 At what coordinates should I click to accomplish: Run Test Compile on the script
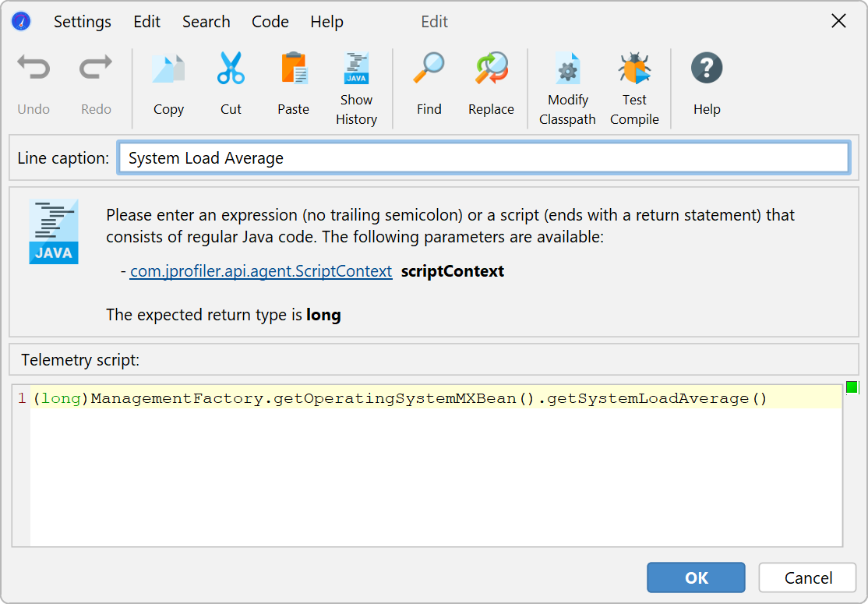[634, 69]
